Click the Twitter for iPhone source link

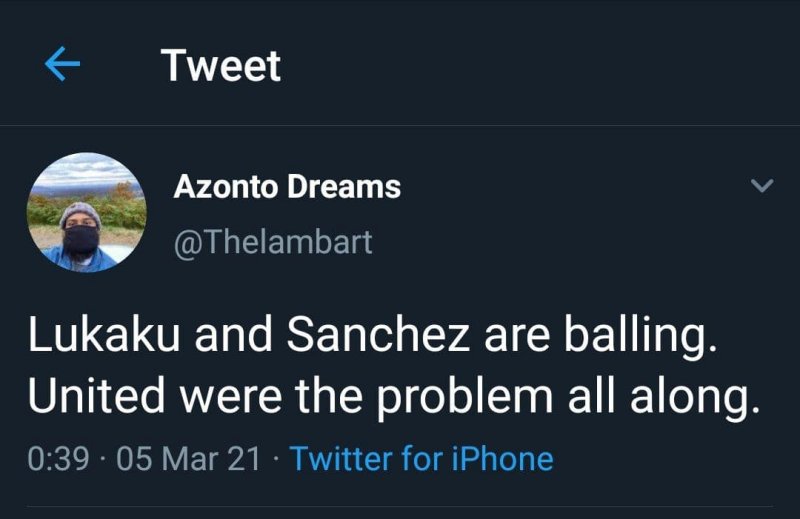click(421, 459)
